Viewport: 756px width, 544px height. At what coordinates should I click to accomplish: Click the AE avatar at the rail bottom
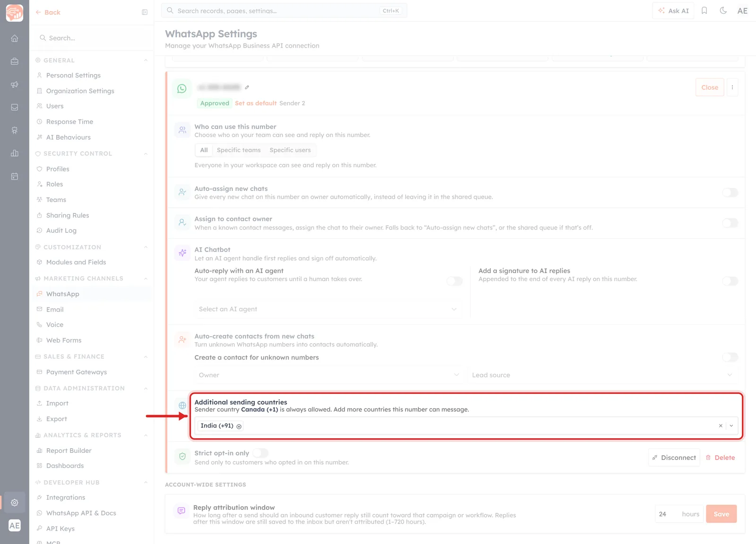coord(15,526)
